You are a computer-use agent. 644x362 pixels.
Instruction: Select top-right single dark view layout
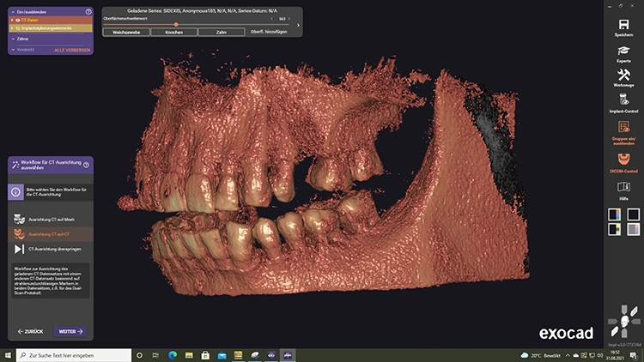[x=633, y=214]
